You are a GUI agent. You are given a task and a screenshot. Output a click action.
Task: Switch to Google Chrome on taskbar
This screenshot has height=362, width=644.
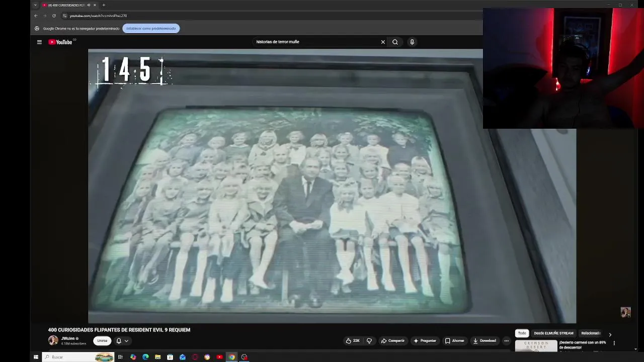point(232,357)
